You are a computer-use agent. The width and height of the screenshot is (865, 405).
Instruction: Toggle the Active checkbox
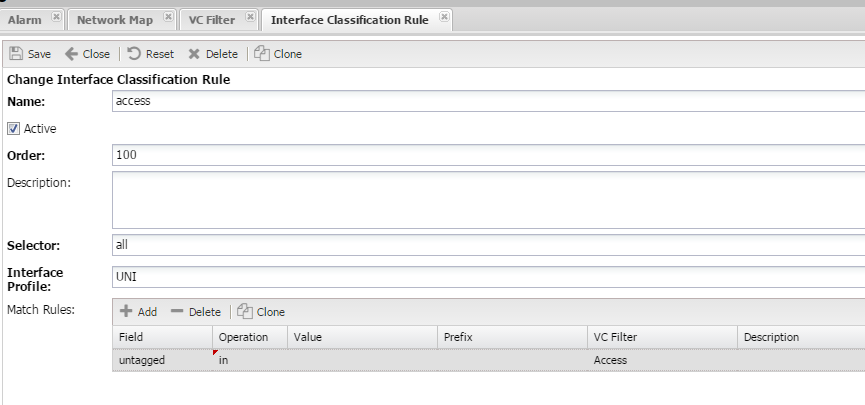pyautogui.click(x=14, y=128)
